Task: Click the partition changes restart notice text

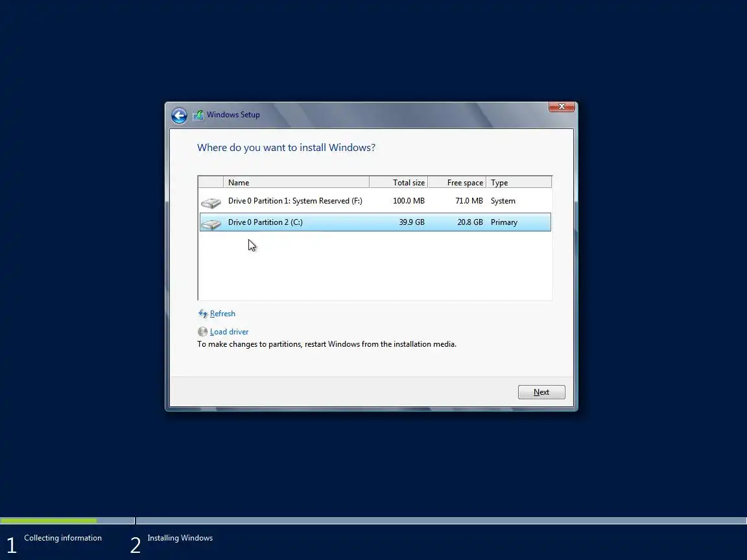Action: pyautogui.click(x=327, y=344)
